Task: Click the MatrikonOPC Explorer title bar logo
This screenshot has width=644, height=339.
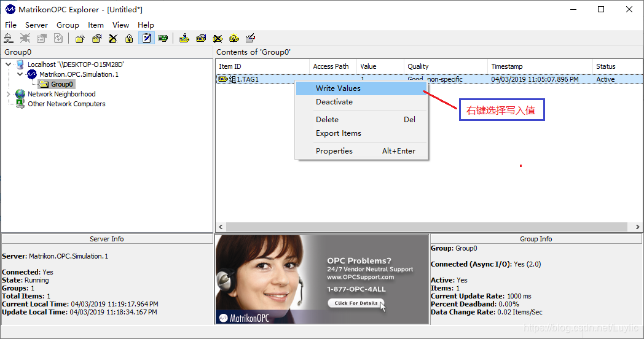Action: 10,9
